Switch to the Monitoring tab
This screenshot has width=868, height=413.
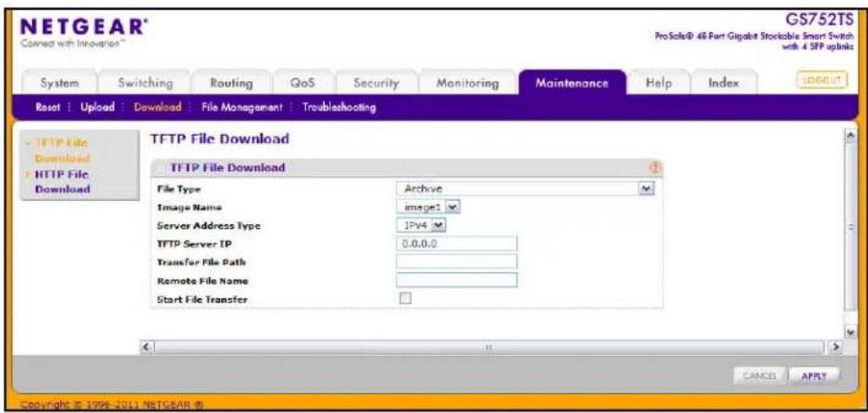pyautogui.click(x=467, y=83)
